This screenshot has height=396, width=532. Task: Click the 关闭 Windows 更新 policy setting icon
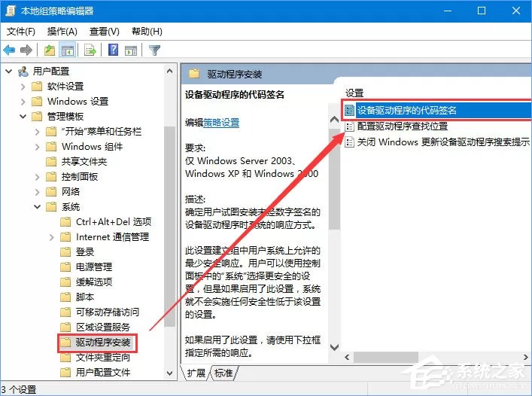[x=349, y=142]
